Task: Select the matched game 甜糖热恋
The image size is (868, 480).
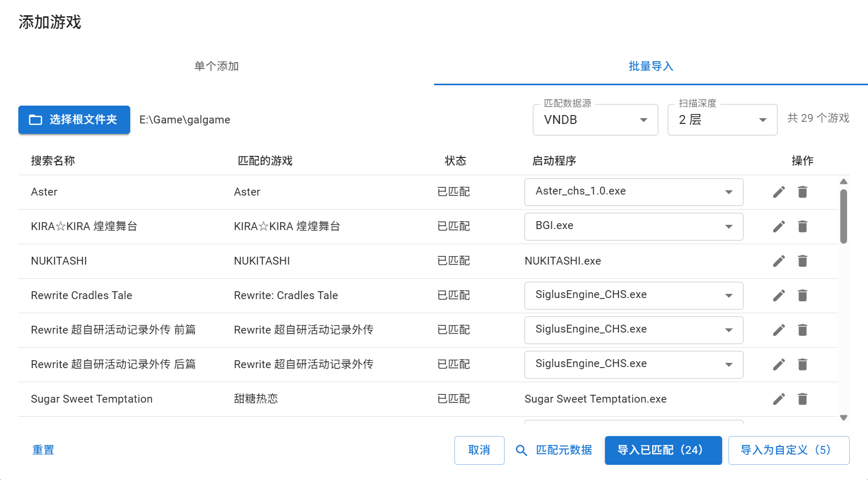Action: pyautogui.click(x=256, y=399)
